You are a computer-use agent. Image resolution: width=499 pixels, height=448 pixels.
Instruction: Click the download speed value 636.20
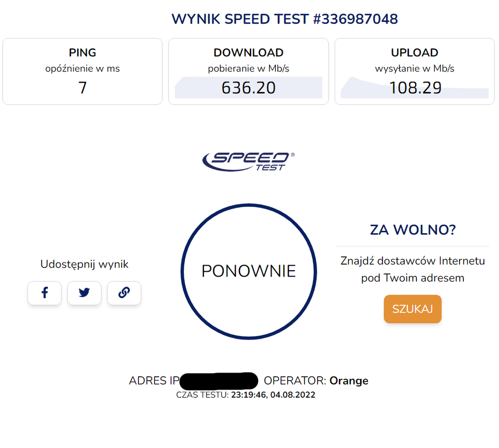(248, 88)
